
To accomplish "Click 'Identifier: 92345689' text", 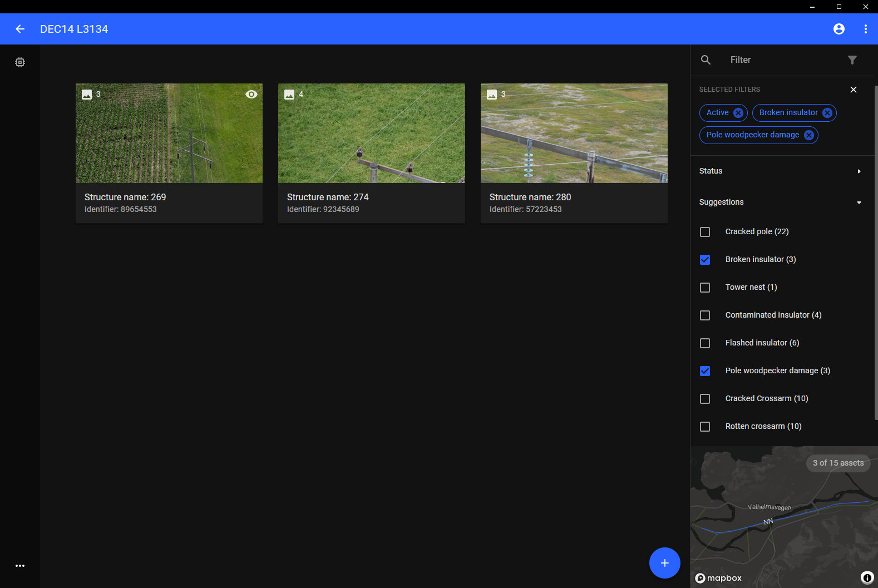I will 323,209.
